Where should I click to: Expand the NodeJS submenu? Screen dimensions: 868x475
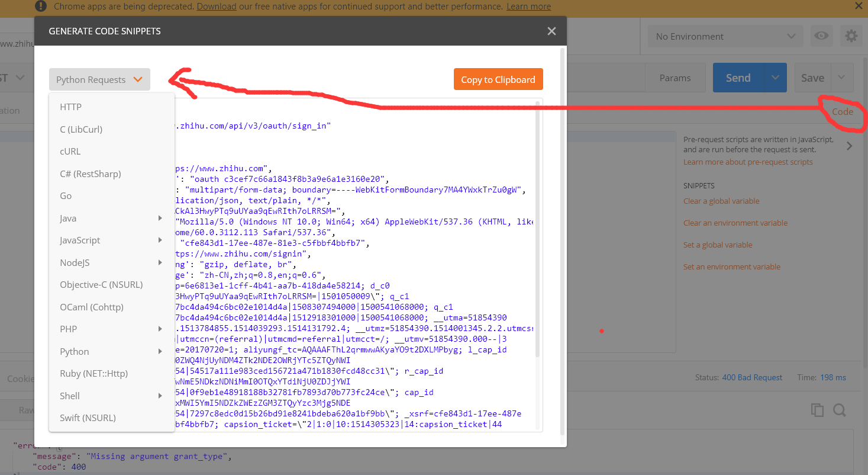click(160, 262)
